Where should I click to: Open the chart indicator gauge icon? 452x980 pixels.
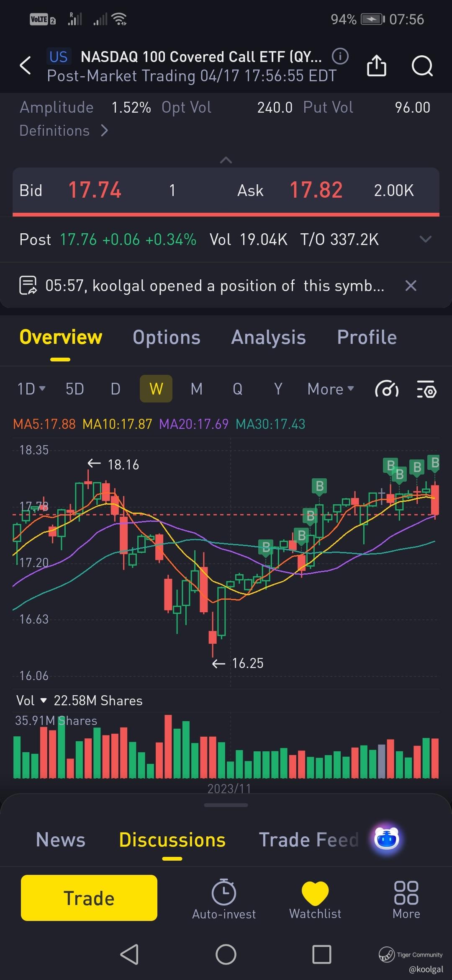click(x=386, y=389)
